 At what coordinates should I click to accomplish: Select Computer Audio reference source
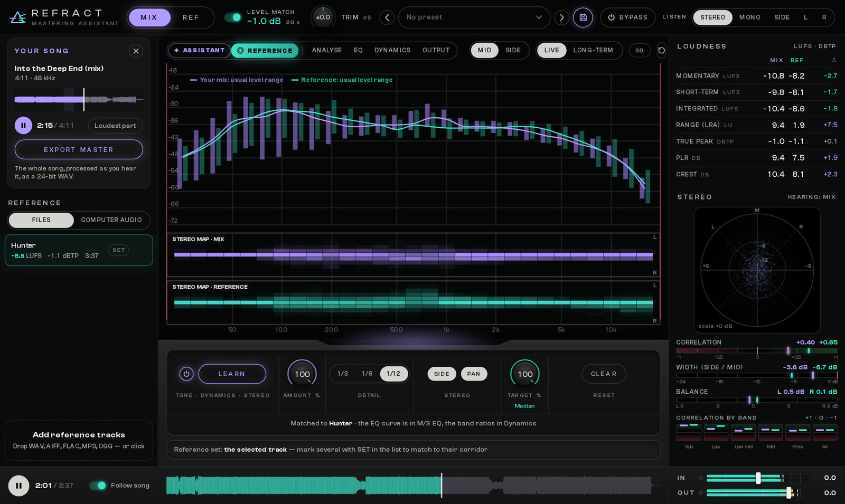coord(111,220)
